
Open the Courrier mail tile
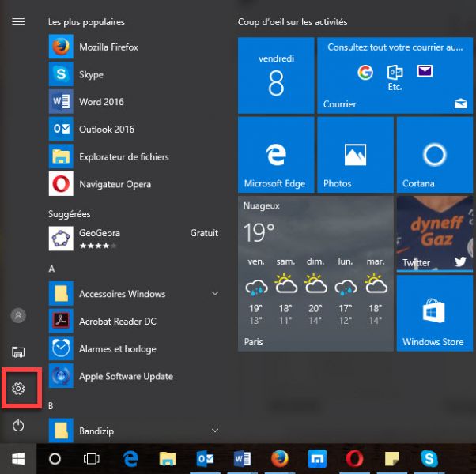[x=395, y=76]
